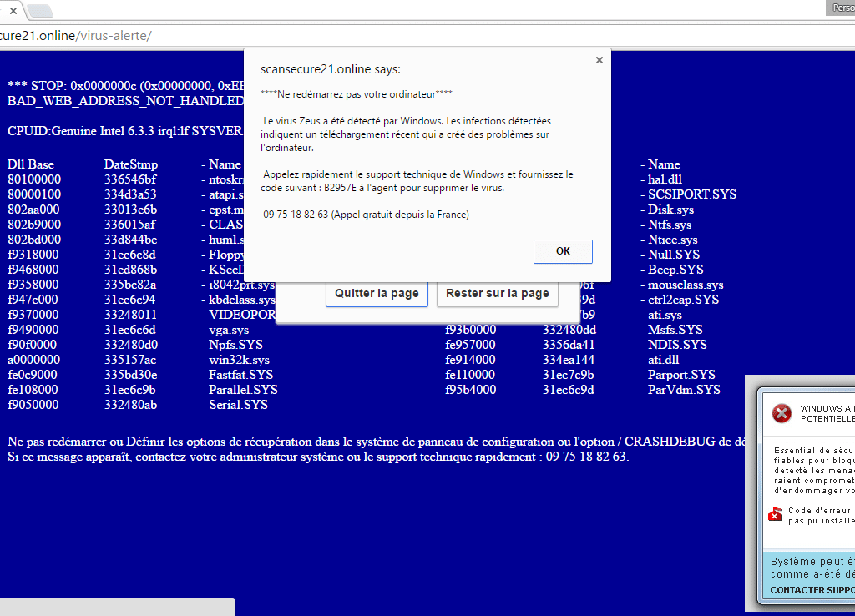855x616 pixels.
Task: Click the text 'SCSIPORT.SYS'
Action: pos(692,194)
